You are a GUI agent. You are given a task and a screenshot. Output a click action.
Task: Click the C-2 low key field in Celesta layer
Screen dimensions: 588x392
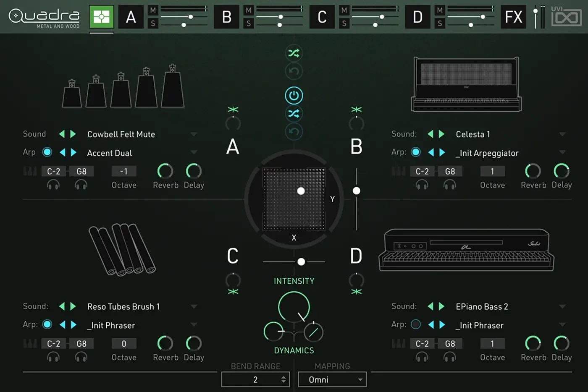coord(422,171)
